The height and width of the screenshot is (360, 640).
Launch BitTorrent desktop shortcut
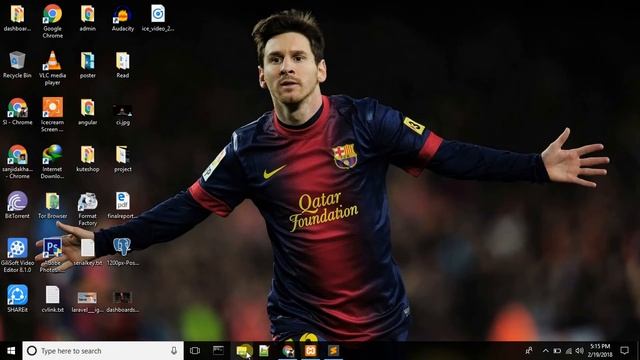(x=17, y=205)
